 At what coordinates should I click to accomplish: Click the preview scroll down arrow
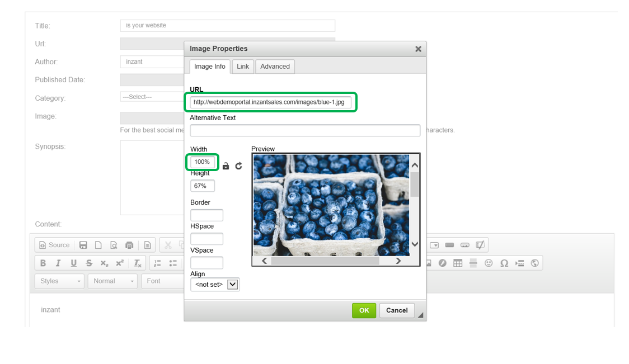point(415,244)
